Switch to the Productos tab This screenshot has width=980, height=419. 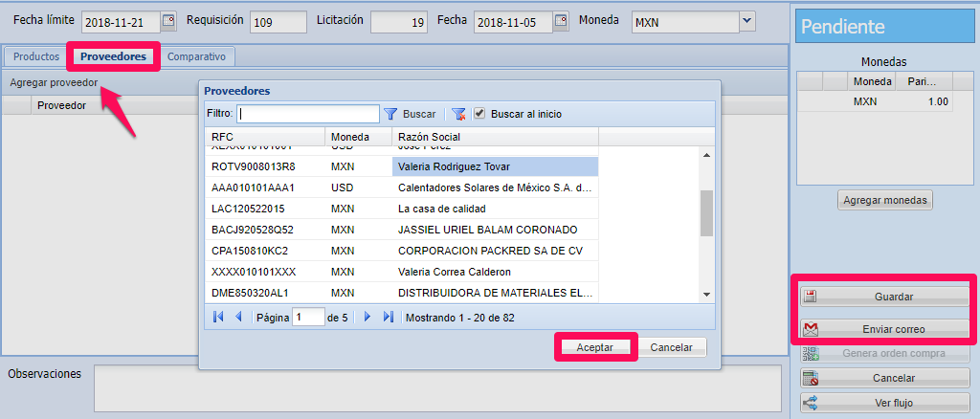(35, 56)
